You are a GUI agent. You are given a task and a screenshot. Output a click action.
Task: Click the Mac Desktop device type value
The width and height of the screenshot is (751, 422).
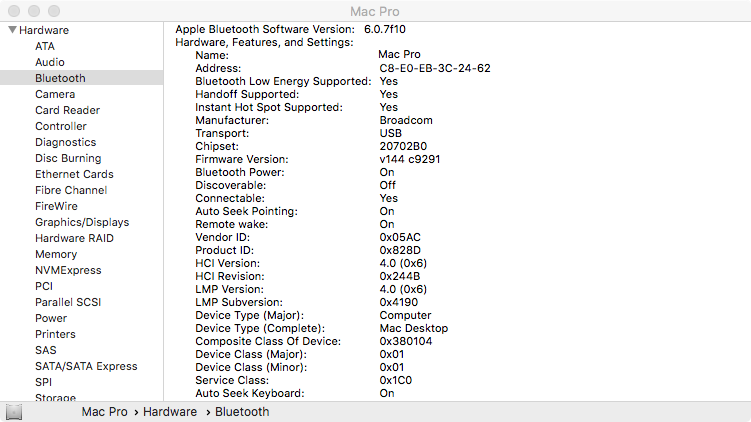pyautogui.click(x=414, y=328)
